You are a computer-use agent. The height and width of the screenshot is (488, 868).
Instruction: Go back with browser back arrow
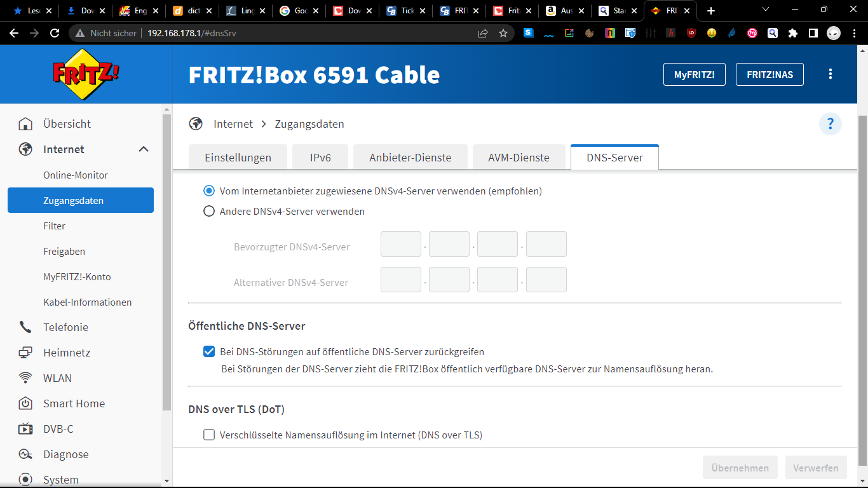14,33
